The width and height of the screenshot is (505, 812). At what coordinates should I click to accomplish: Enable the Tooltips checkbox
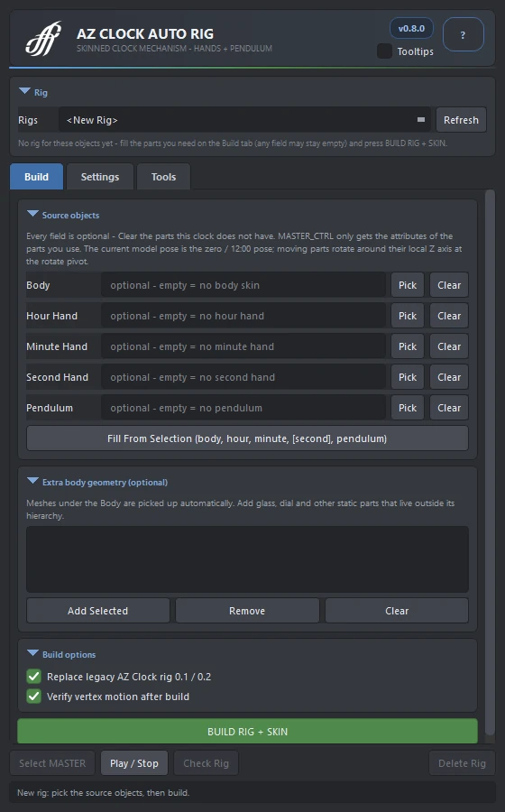point(384,51)
